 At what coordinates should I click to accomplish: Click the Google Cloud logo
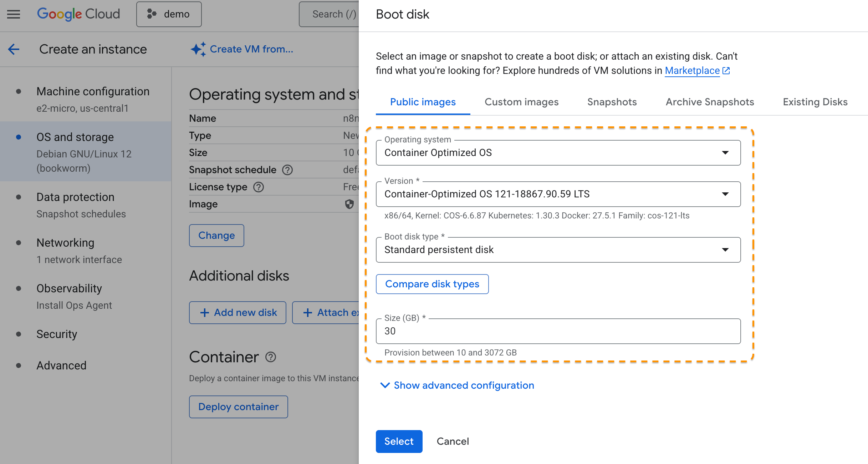78,14
